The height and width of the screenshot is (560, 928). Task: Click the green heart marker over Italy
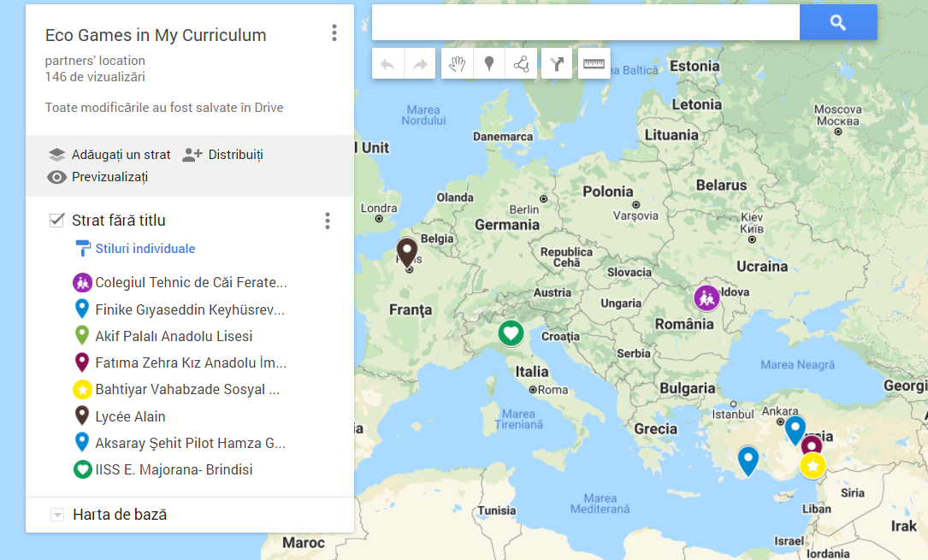(511, 333)
